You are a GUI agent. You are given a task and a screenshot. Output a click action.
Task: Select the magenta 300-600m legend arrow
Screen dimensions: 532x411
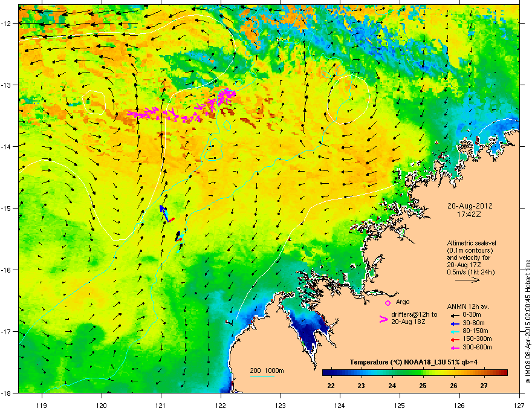tap(455, 348)
